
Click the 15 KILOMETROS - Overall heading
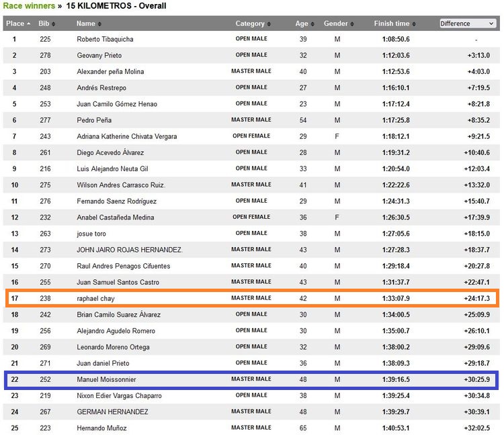point(116,6)
